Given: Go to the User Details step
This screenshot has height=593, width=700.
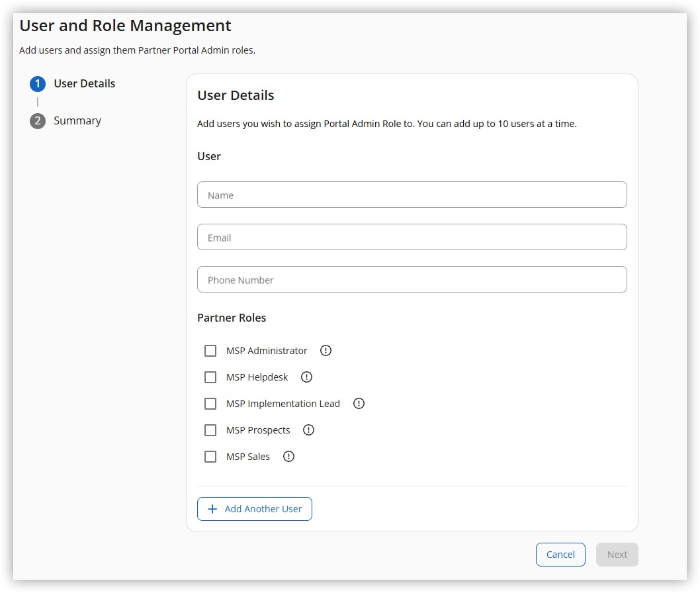Looking at the screenshot, I should 84,83.
